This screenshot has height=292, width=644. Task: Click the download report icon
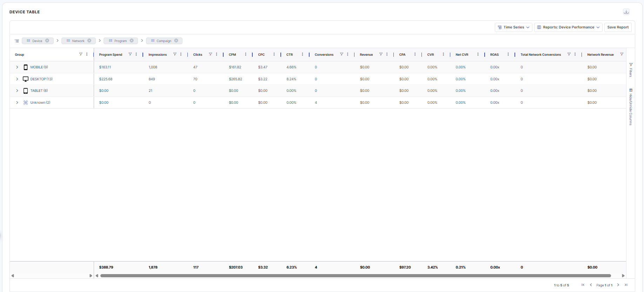[626, 12]
